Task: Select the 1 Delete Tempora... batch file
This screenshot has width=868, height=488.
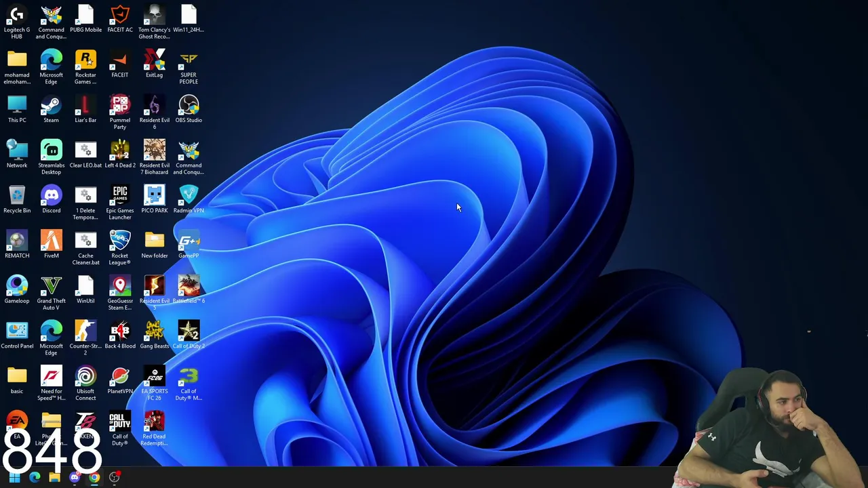Action: [85, 203]
